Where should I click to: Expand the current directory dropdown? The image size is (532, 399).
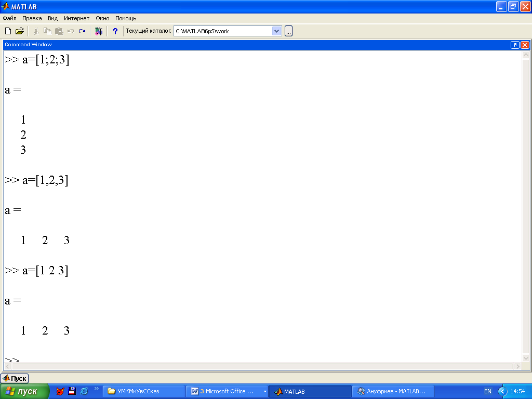coord(276,31)
